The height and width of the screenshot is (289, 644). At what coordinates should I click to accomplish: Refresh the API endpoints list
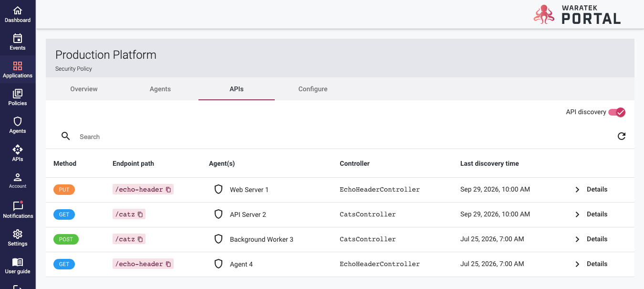point(622,137)
